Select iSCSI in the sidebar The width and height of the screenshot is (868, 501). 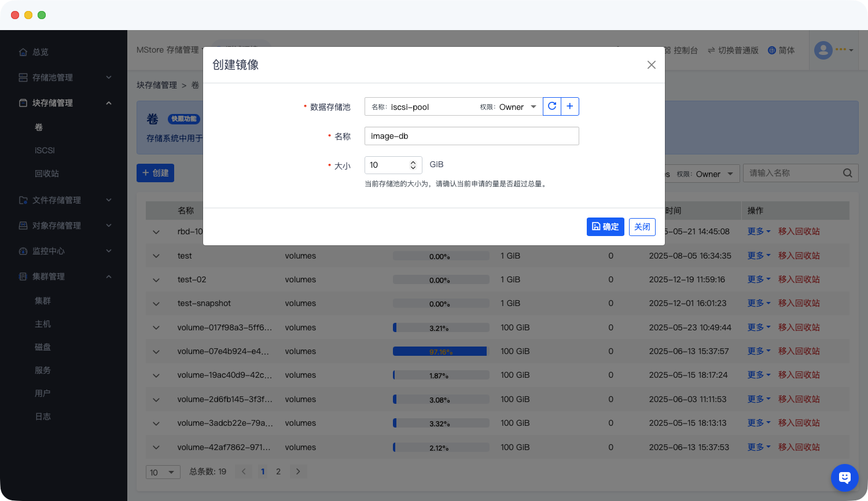[x=45, y=150]
